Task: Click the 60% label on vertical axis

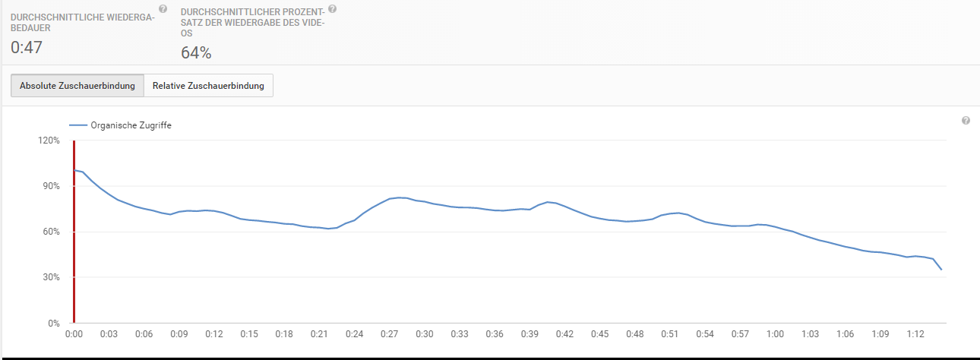Action: click(x=51, y=232)
